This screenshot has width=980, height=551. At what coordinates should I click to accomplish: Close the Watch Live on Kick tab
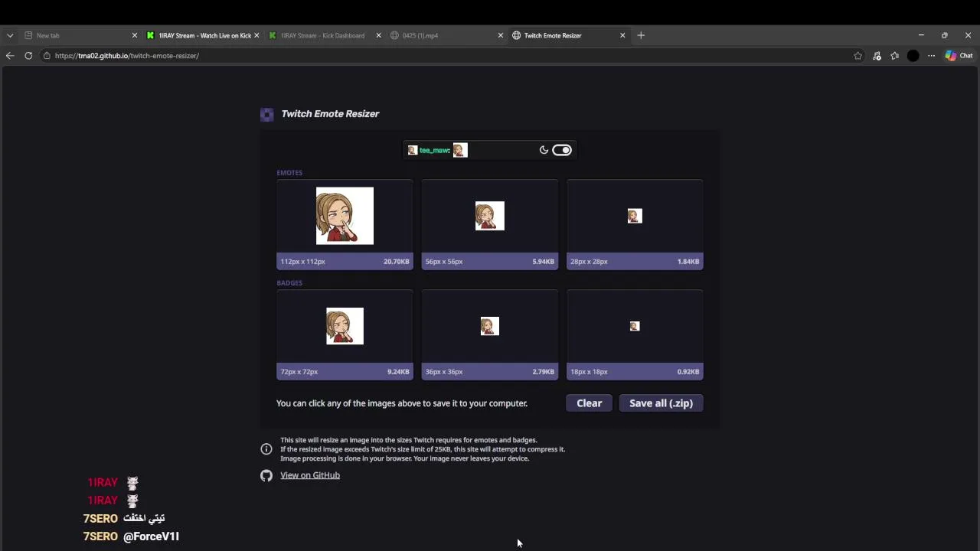(x=256, y=35)
